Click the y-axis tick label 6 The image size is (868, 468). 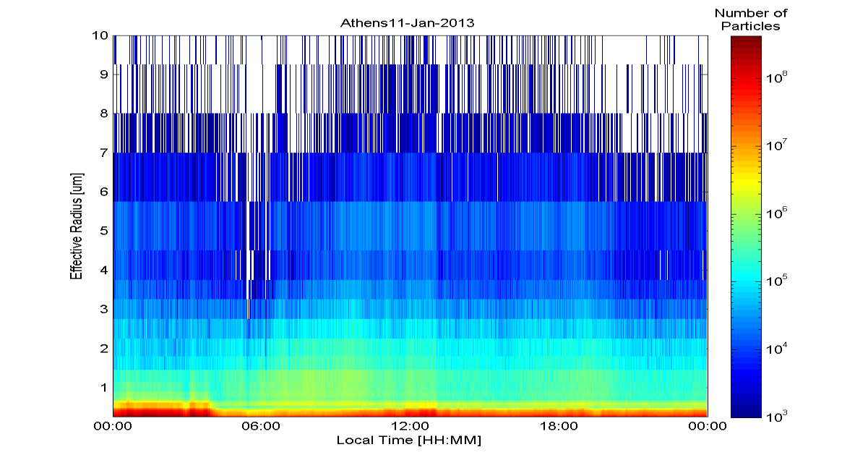pyautogui.click(x=104, y=192)
